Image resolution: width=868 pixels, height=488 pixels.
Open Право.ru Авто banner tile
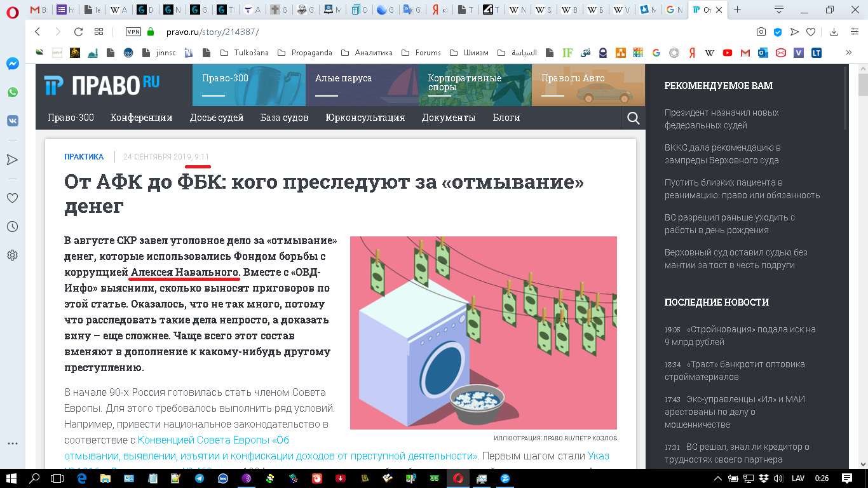pos(588,85)
